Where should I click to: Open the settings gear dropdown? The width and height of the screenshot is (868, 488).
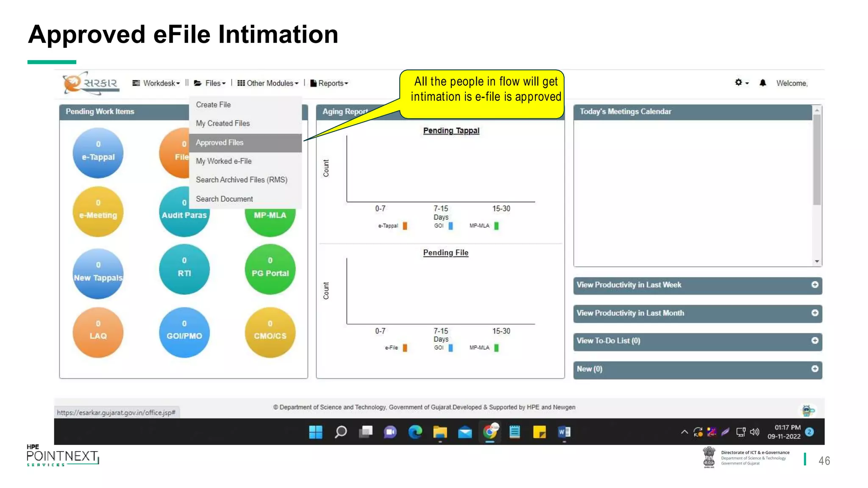point(741,83)
